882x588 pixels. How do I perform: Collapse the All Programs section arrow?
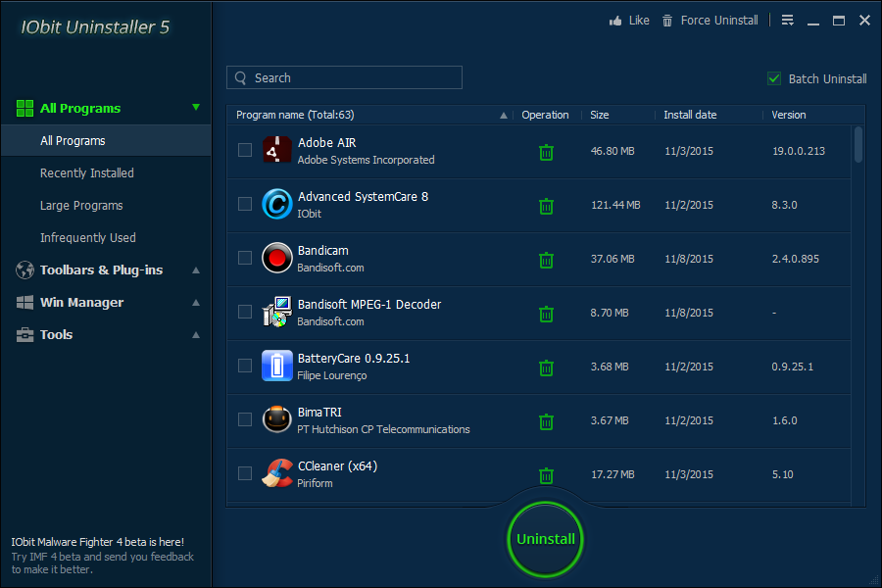click(x=196, y=107)
